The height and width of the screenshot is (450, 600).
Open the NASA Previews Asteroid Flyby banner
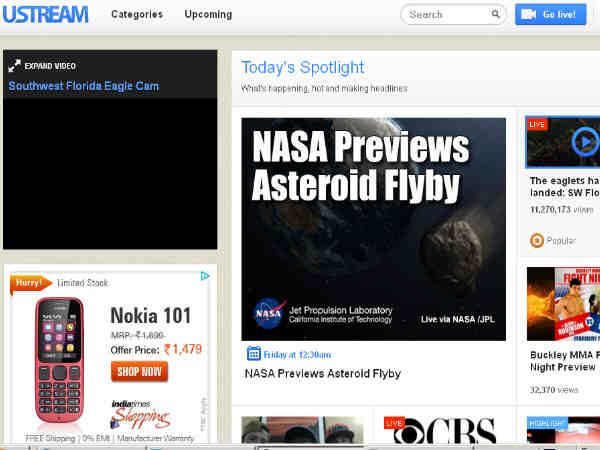coord(373,229)
